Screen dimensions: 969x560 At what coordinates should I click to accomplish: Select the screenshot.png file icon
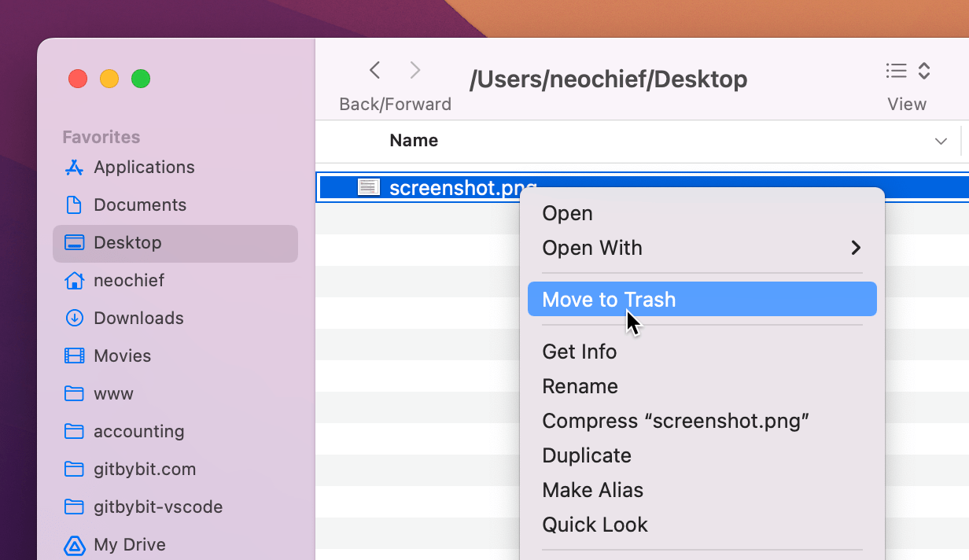[368, 187]
